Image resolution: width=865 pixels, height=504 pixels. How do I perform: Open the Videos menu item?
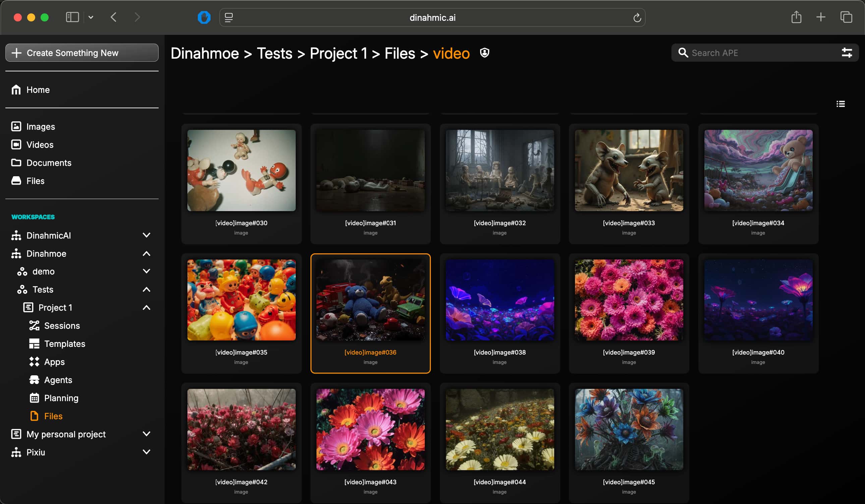[40, 144]
